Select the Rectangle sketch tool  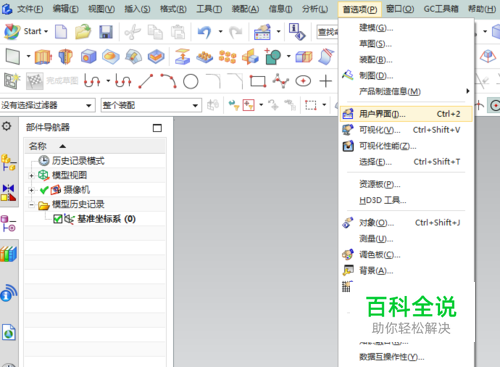click(258, 81)
